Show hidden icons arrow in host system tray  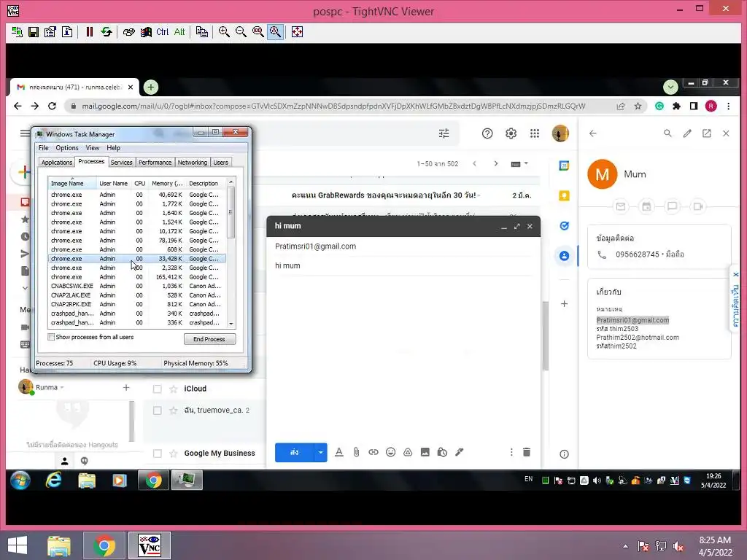tap(625, 546)
